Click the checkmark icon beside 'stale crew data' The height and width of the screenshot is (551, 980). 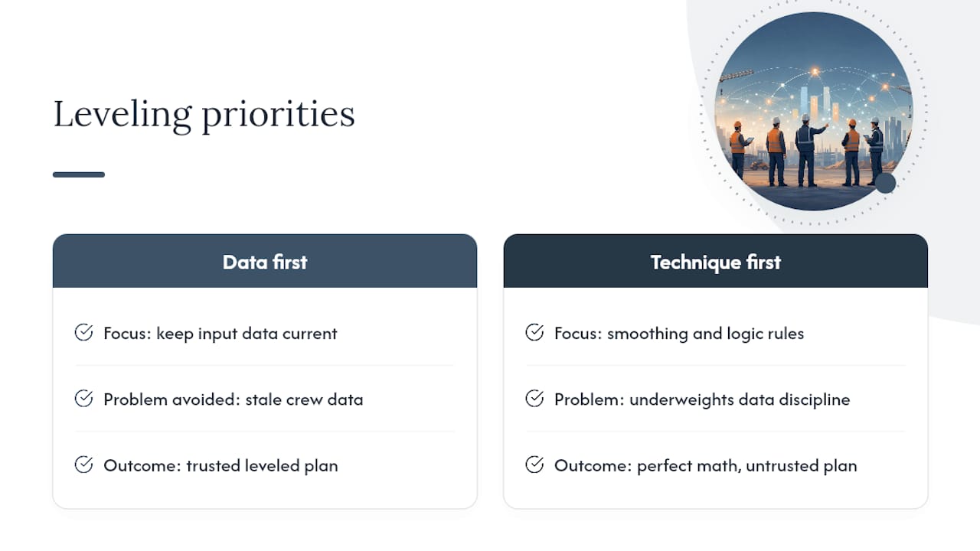(x=83, y=398)
